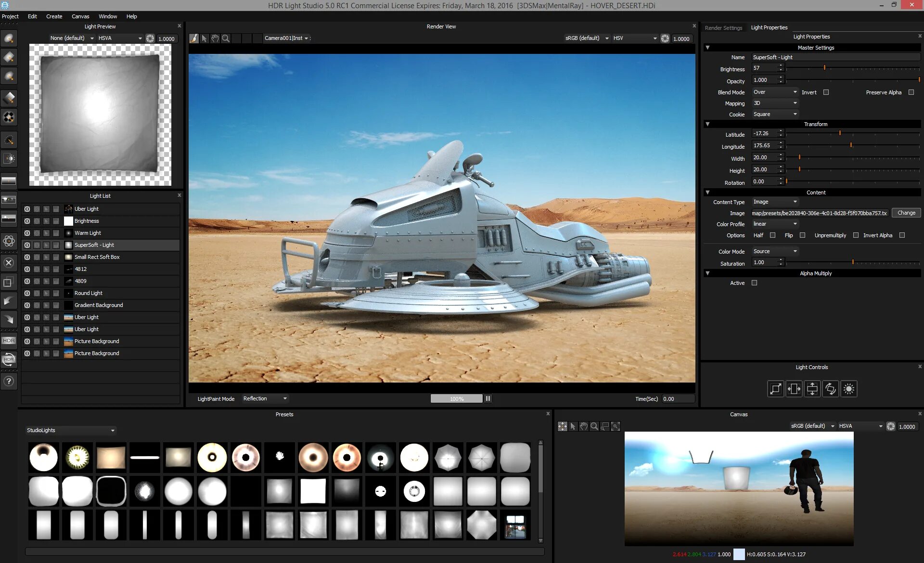Click the sun-shaped icon in Light Controls

849,389
